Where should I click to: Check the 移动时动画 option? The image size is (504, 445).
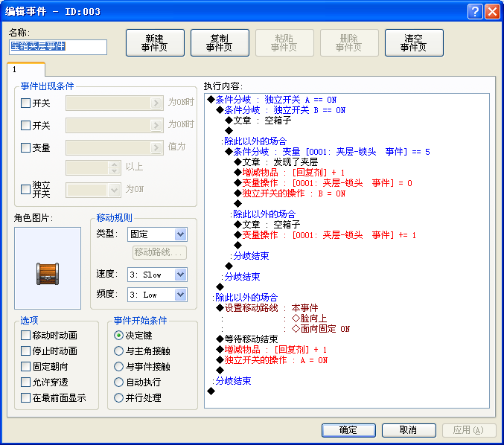point(26,336)
